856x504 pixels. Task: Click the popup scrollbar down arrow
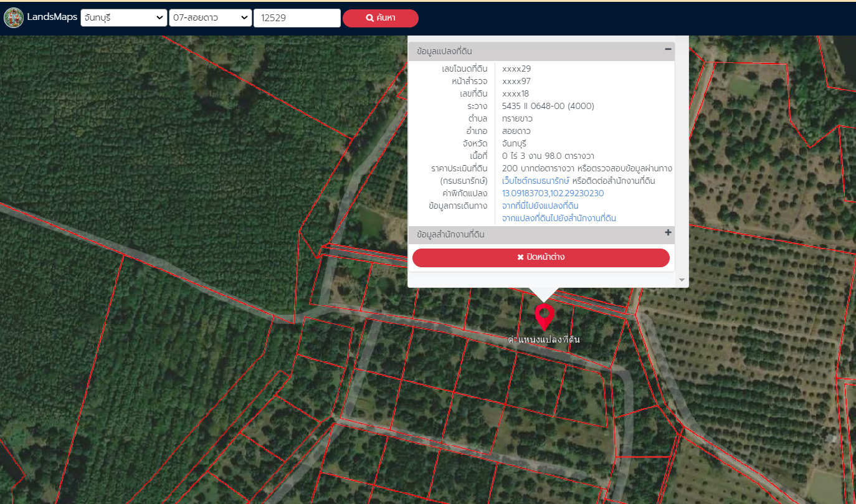coord(682,280)
